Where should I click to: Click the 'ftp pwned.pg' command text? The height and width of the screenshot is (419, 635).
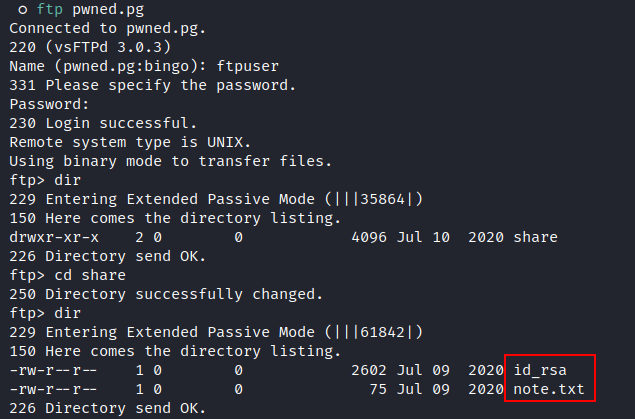tap(90, 10)
